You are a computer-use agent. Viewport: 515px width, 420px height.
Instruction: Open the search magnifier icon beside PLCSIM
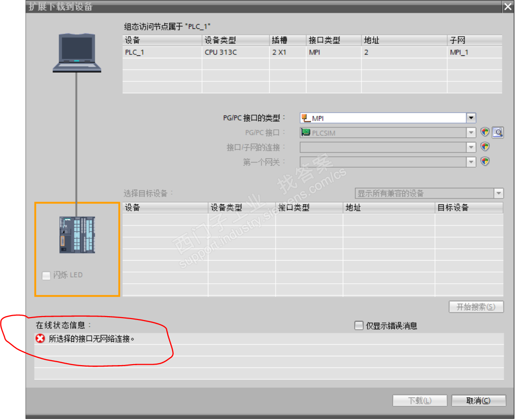click(498, 132)
